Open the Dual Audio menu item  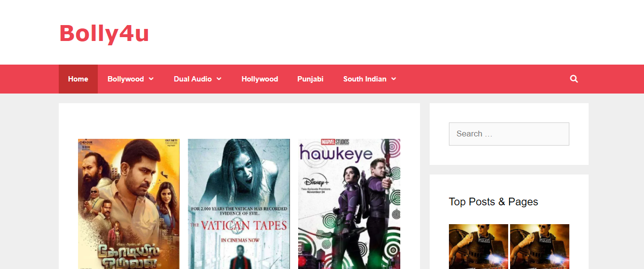pyautogui.click(x=193, y=79)
